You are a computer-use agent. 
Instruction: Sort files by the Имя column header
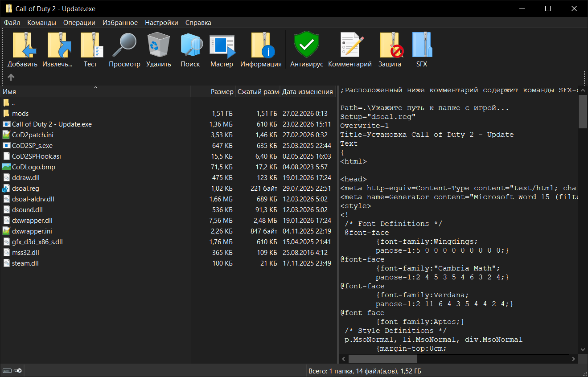tap(95, 91)
